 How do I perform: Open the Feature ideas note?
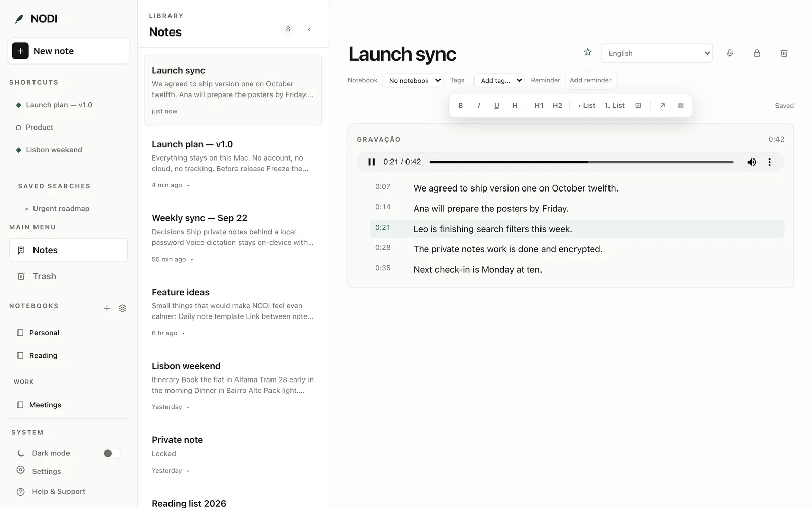point(233,312)
